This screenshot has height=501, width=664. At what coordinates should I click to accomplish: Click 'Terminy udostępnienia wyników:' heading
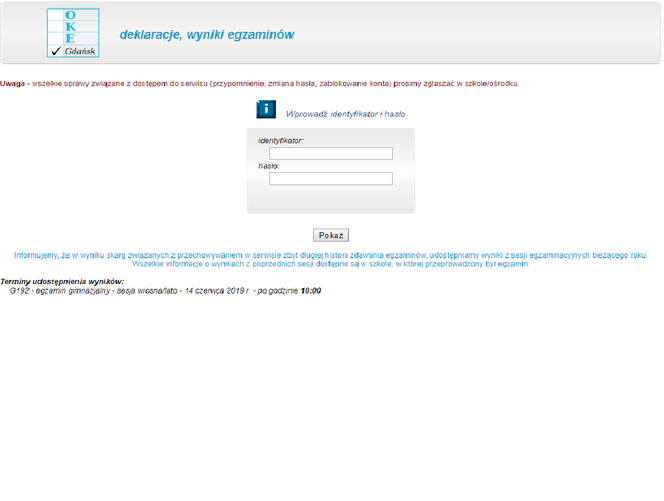point(62,282)
